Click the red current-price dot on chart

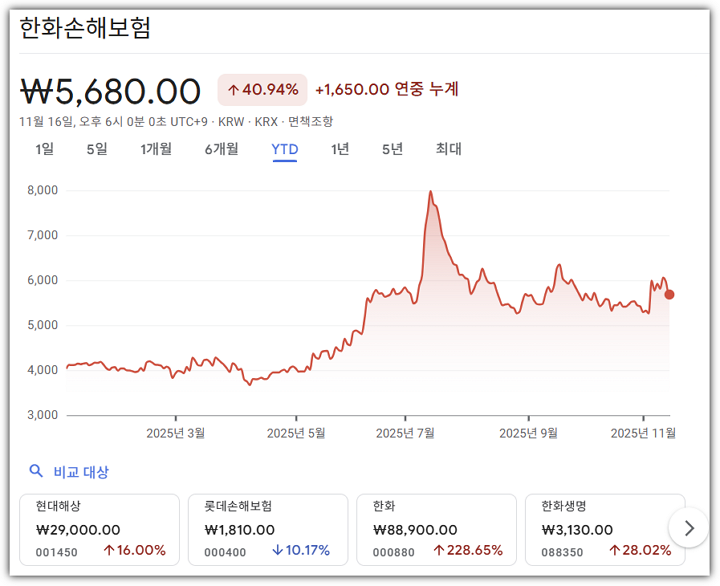pyautogui.click(x=669, y=294)
